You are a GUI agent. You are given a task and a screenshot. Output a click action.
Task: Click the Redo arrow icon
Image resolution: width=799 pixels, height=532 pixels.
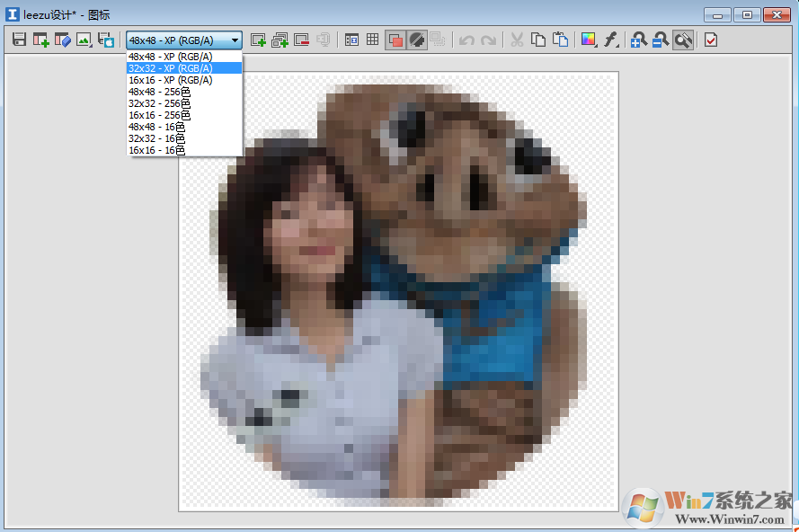click(x=488, y=40)
